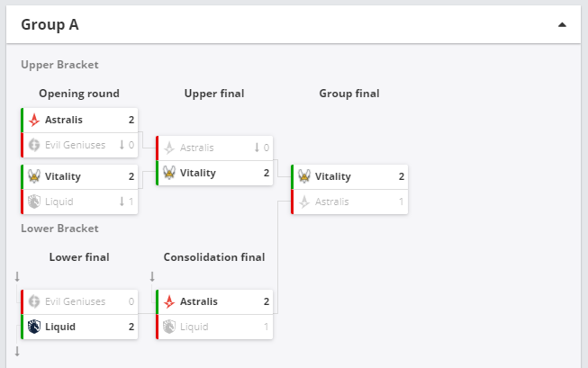The image size is (588, 368).
Task: Click the Group A header title
Action: 50,24
